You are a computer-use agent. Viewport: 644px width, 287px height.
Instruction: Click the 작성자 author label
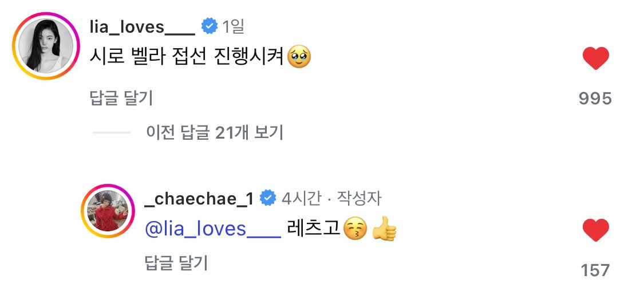(359, 199)
